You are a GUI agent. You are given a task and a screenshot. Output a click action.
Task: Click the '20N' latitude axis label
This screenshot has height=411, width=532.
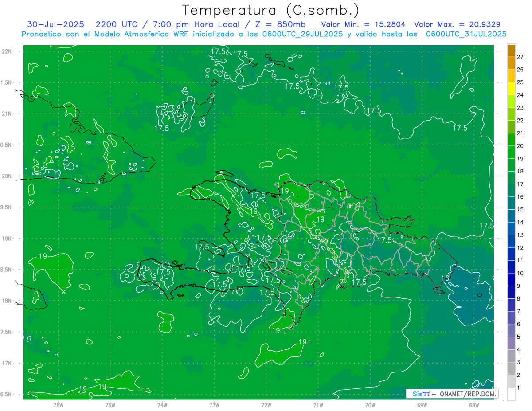(x=7, y=176)
